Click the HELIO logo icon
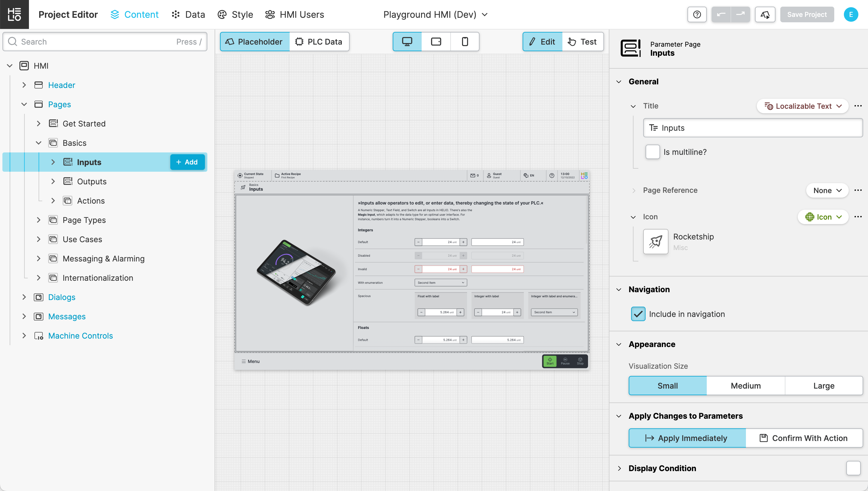The image size is (868, 491). pyautogui.click(x=14, y=14)
